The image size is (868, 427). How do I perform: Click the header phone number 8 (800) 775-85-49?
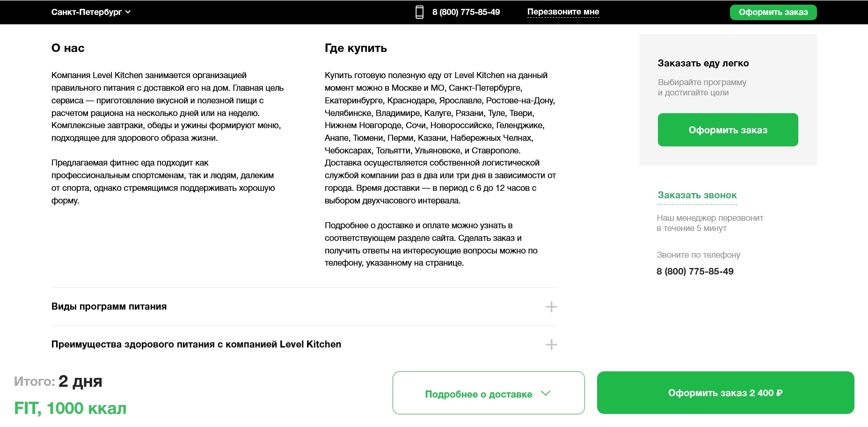click(x=466, y=12)
